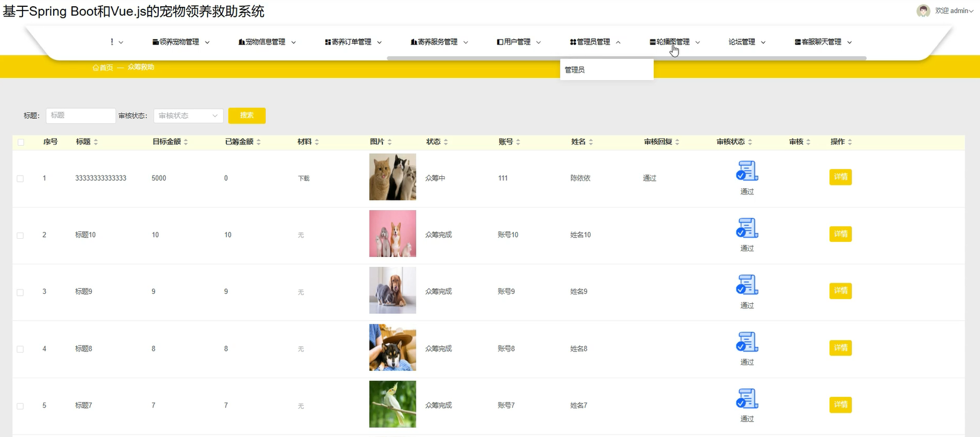Sort by 目标金额 column arrows
Screen dimensions: 980x437
click(186, 143)
